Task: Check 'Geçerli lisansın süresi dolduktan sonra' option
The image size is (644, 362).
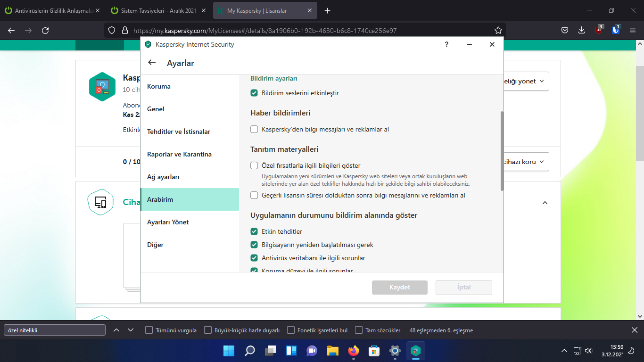Action: click(254, 195)
